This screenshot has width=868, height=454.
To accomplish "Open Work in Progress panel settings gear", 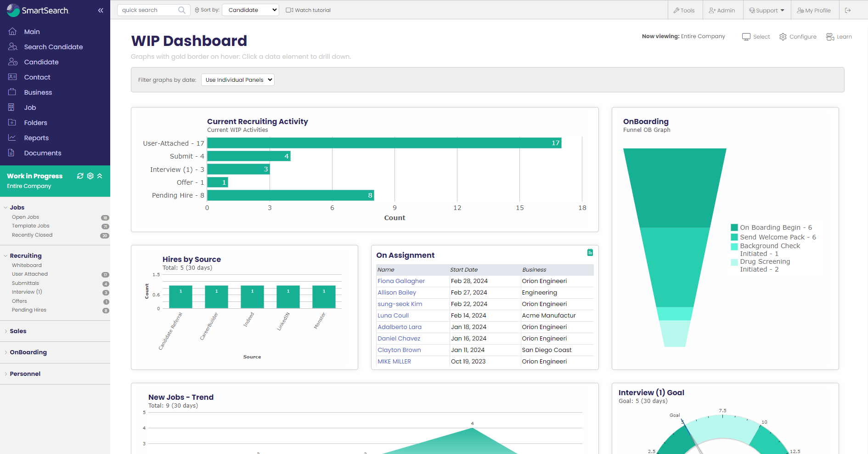I will click(x=90, y=176).
